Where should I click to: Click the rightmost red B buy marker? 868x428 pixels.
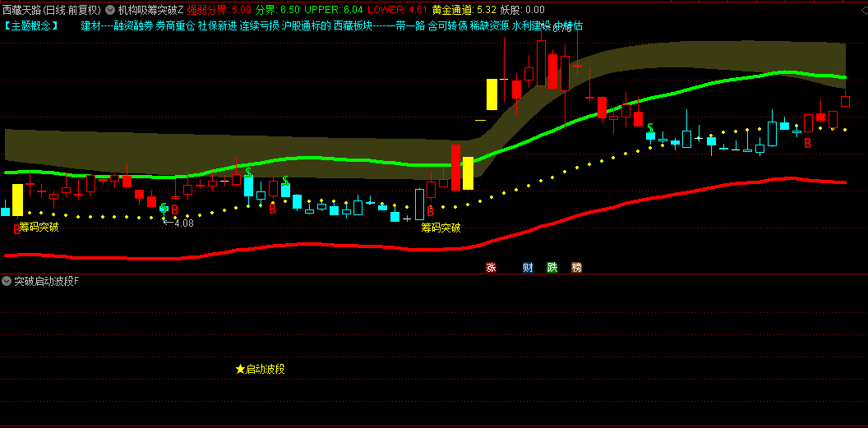coord(808,143)
